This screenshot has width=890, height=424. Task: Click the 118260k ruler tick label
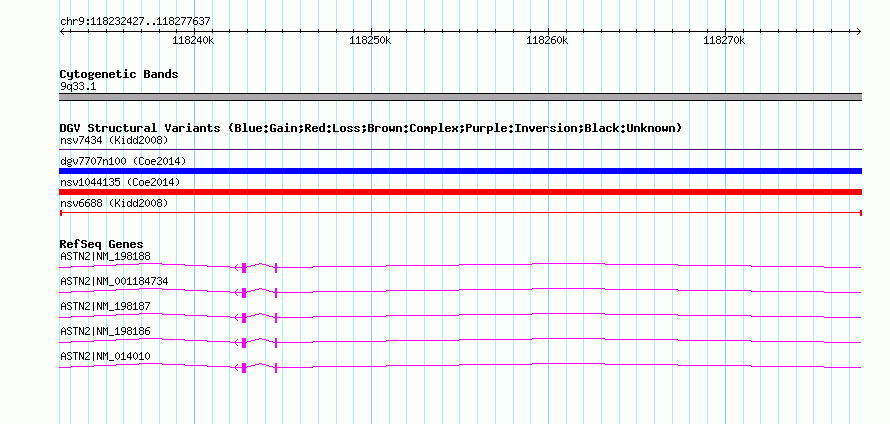point(548,40)
